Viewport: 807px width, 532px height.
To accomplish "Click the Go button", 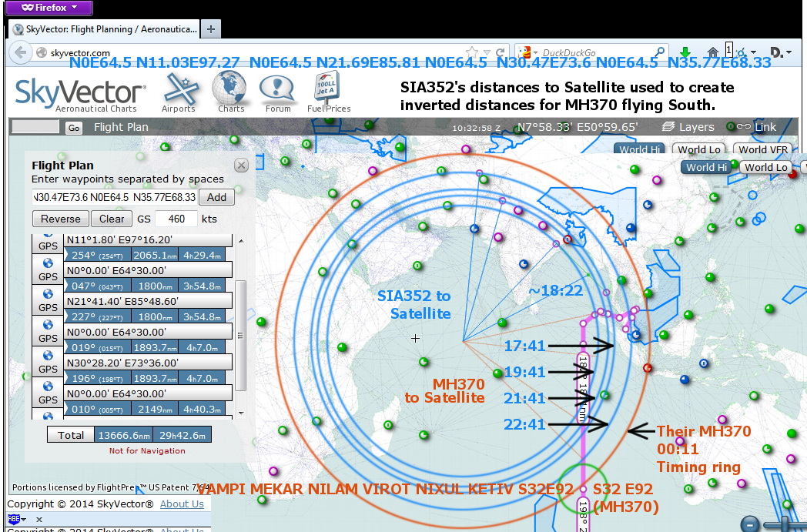I will click(x=74, y=128).
